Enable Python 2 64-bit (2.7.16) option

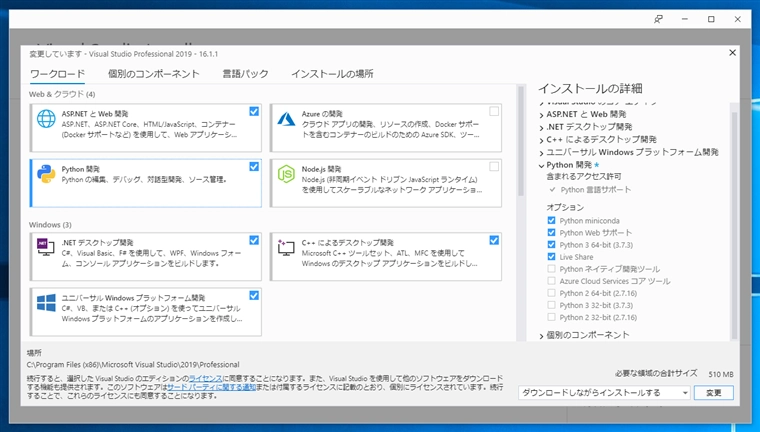551,293
